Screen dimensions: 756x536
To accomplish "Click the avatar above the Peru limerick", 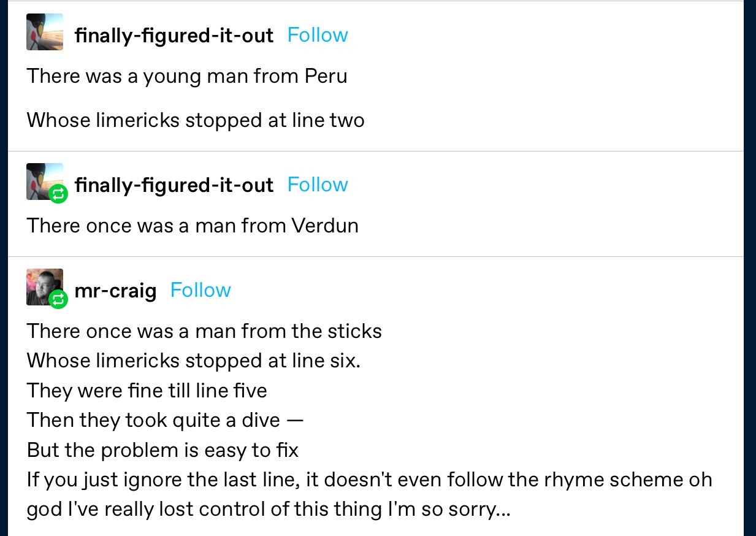I will point(45,32).
